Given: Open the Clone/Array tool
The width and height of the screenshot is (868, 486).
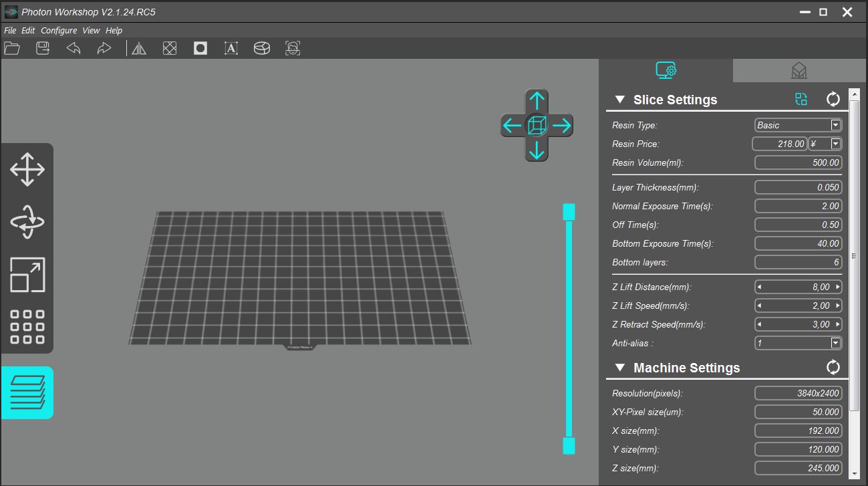Looking at the screenshot, I should click(x=27, y=326).
